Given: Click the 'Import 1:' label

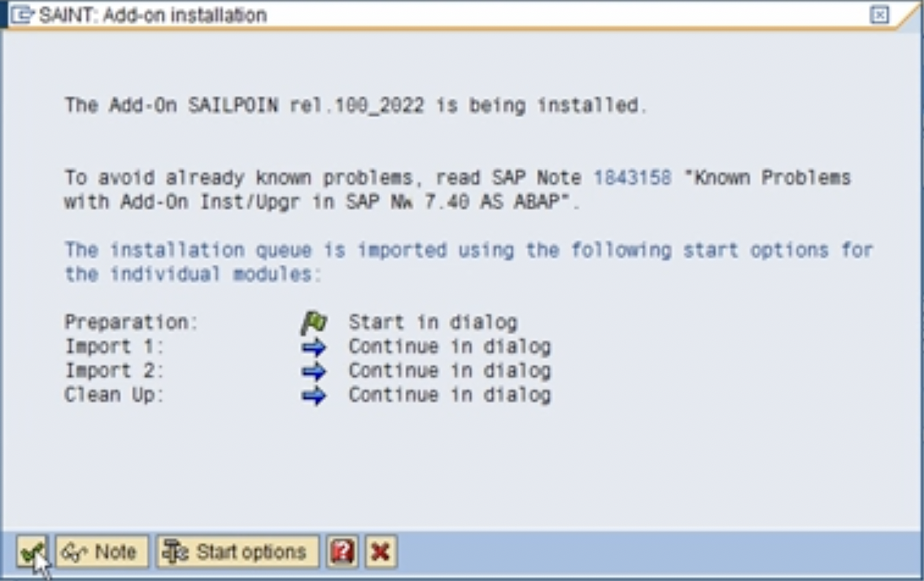Looking at the screenshot, I should [x=114, y=347].
